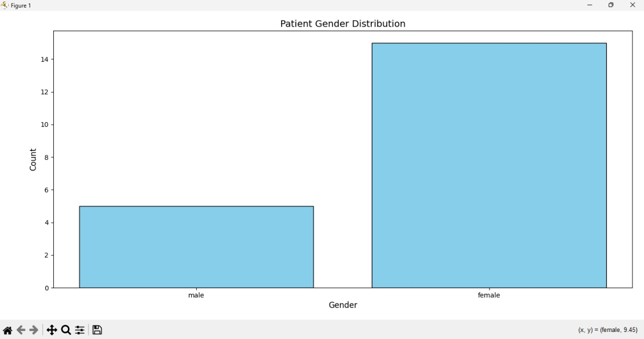Viewport: 644px width, 339px height.
Task: Toggle the Pan axes tool
Action: pos(52,330)
